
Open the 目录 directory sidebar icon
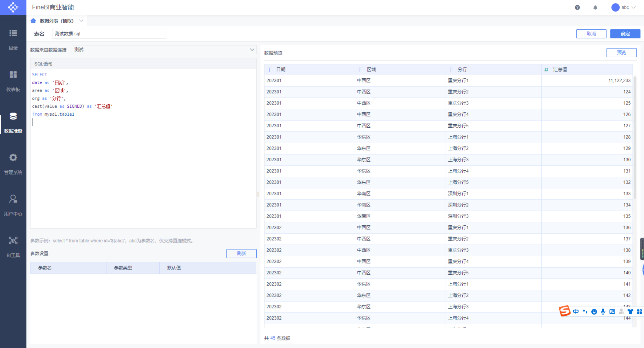[13, 33]
